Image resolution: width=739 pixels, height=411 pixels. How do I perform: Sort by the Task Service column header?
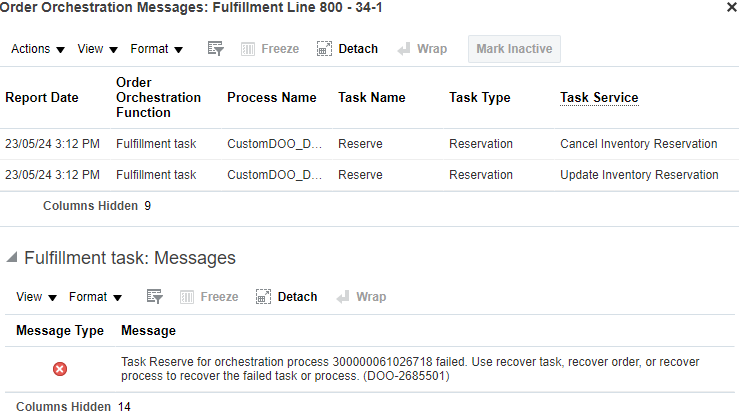click(599, 98)
